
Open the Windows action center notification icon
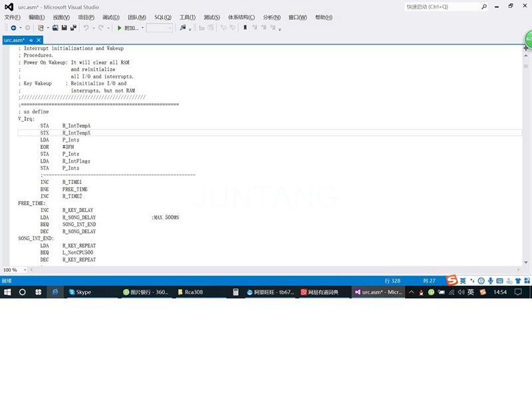click(518, 292)
